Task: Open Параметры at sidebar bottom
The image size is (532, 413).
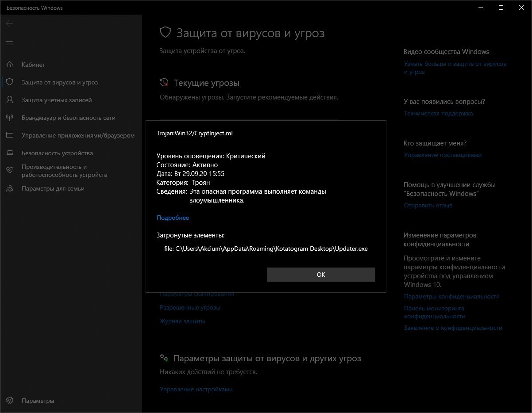Action: [x=38, y=401]
